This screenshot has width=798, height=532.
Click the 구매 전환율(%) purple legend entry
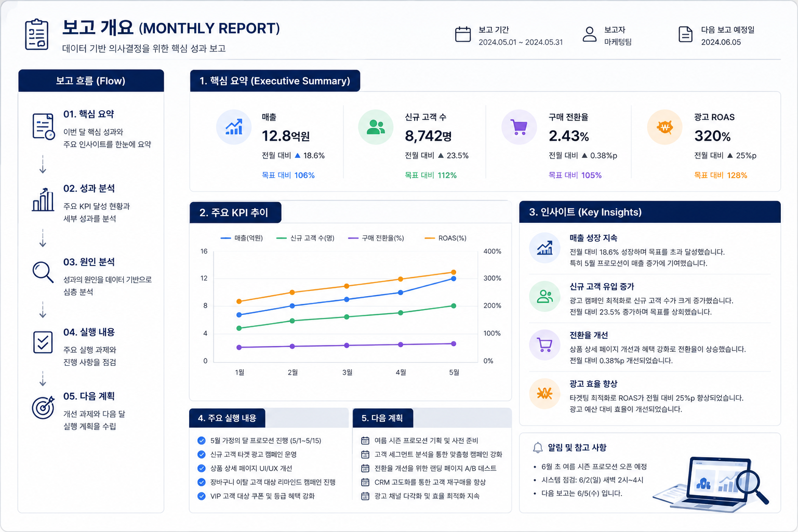click(376, 238)
